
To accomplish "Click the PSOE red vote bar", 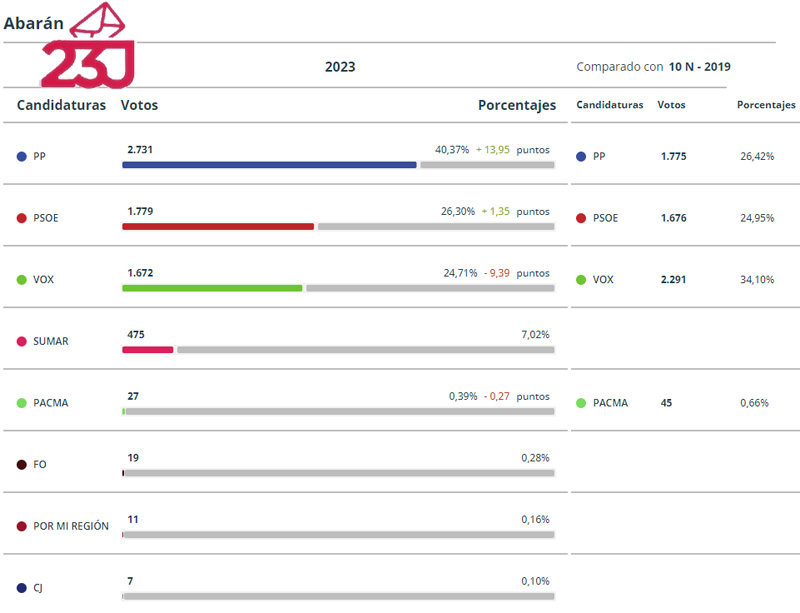I will (218, 226).
